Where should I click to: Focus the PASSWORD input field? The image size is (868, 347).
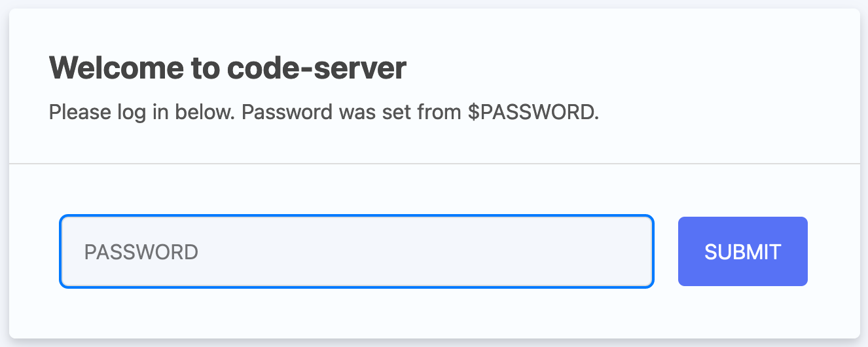(x=356, y=251)
